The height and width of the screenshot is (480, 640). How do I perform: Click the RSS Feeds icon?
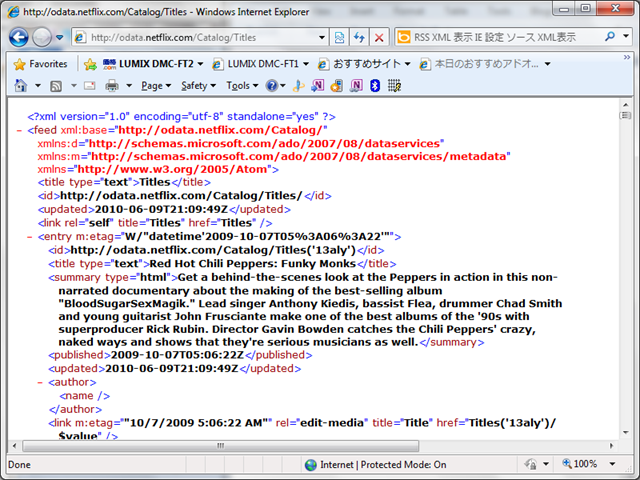(56, 86)
